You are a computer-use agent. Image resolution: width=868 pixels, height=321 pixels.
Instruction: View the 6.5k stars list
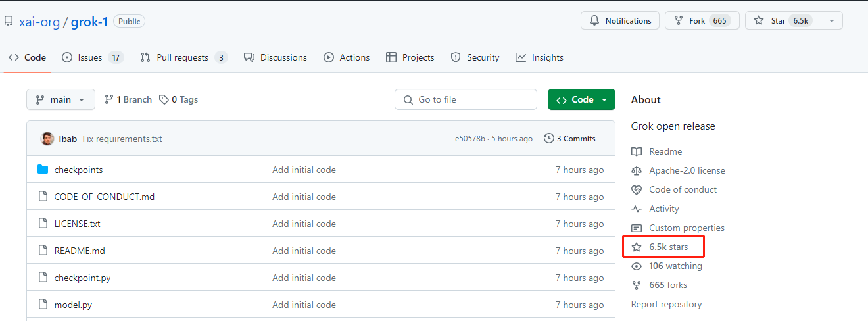click(x=668, y=247)
